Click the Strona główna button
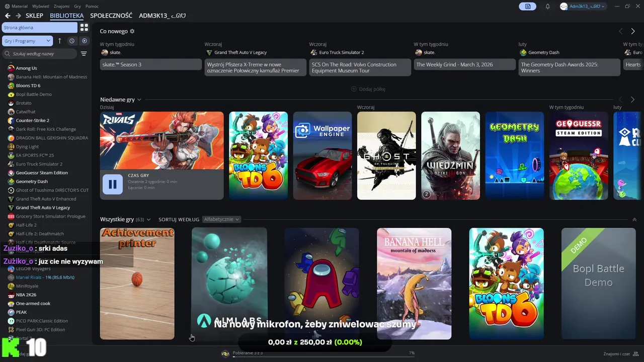 click(x=39, y=28)
